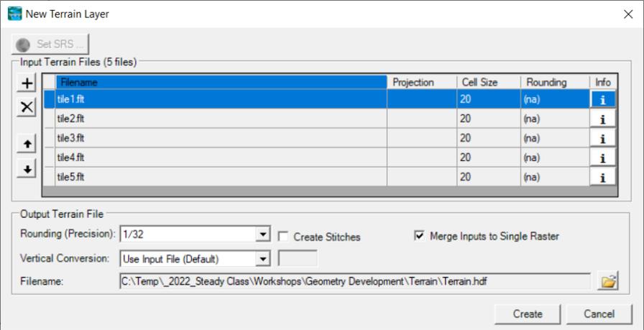644x330 pixels.
Task: Open info for tile2.flt
Action: pos(603,119)
